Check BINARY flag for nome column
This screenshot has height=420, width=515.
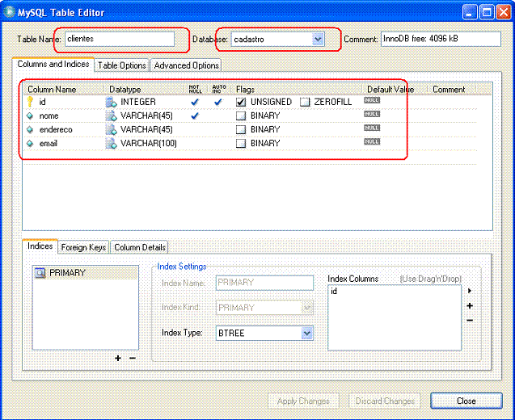pos(241,115)
